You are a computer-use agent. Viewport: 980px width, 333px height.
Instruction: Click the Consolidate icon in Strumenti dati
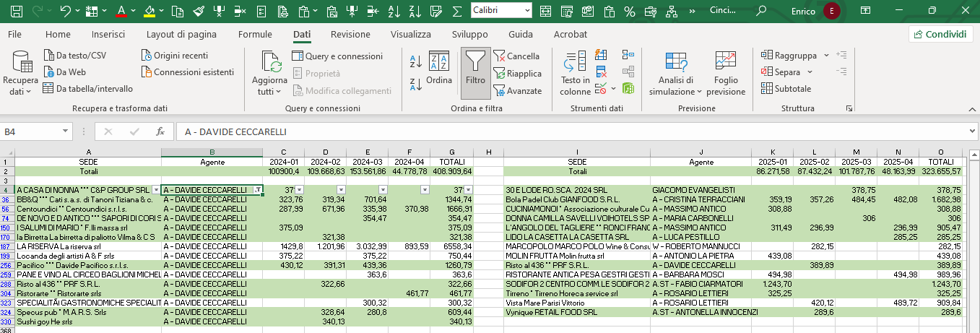pyautogui.click(x=628, y=56)
